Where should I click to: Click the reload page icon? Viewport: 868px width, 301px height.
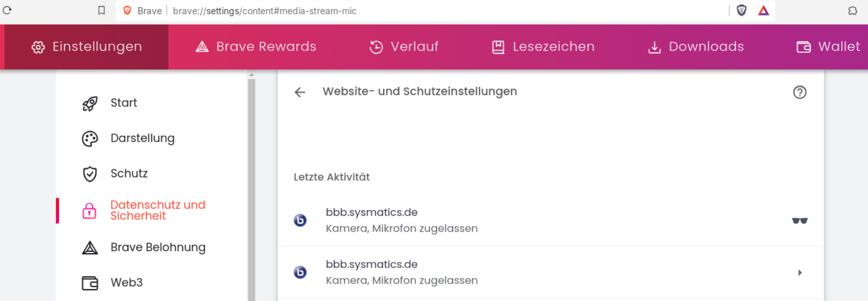pos(7,10)
